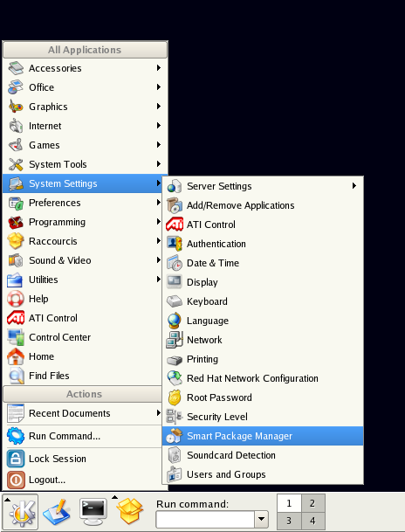Viewport: 405px width, 532px height.
Task: Open Soundcard Detection
Action: (x=263, y=455)
